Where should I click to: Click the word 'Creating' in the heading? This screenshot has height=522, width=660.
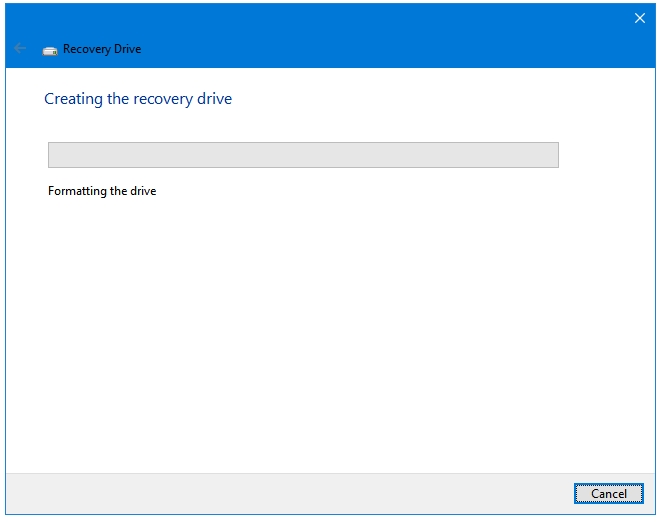click(73, 99)
